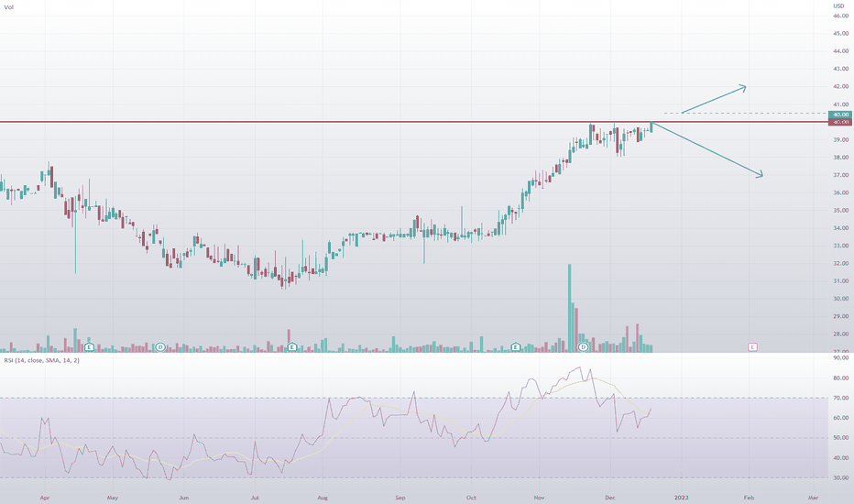Click the Dec label on time axis
The image size is (854, 504).
(610, 498)
